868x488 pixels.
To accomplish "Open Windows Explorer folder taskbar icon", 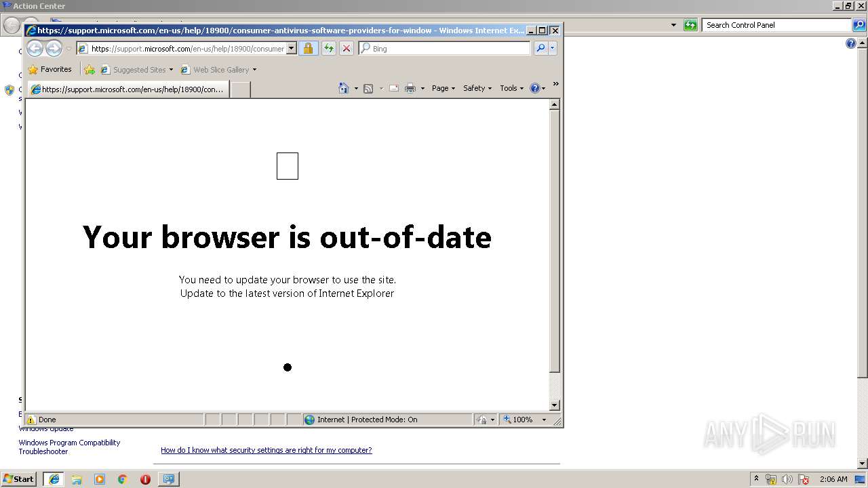I will click(x=77, y=479).
